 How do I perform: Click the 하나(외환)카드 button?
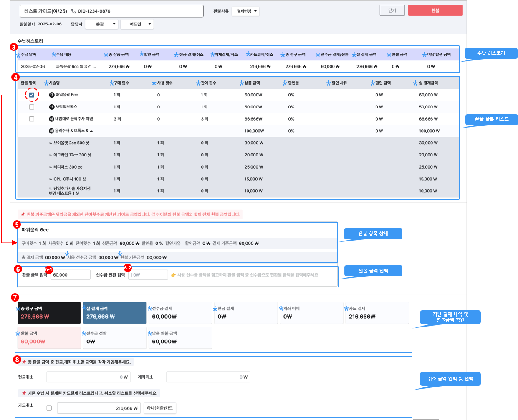point(159,408)
